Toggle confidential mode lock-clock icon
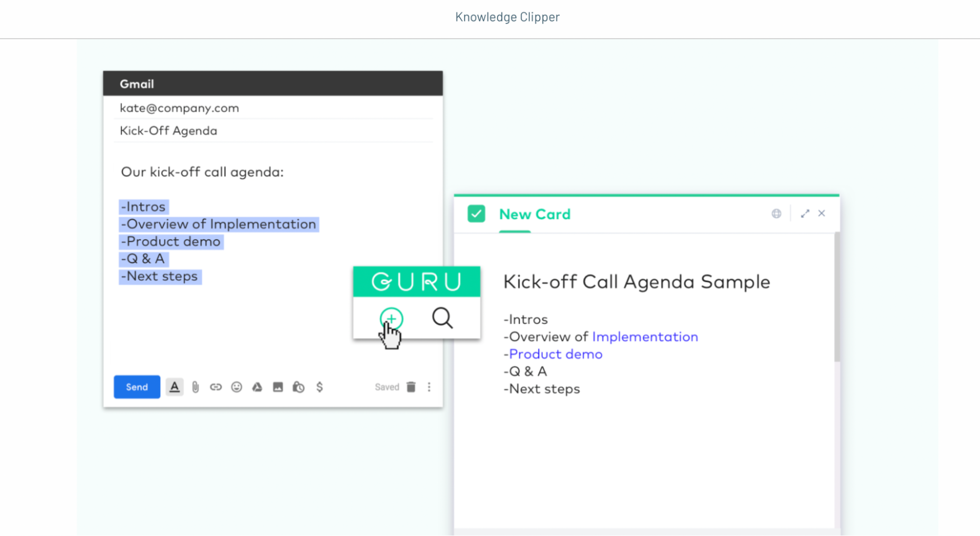This screenshot has height=536, width=980. [x=299, y=387]
